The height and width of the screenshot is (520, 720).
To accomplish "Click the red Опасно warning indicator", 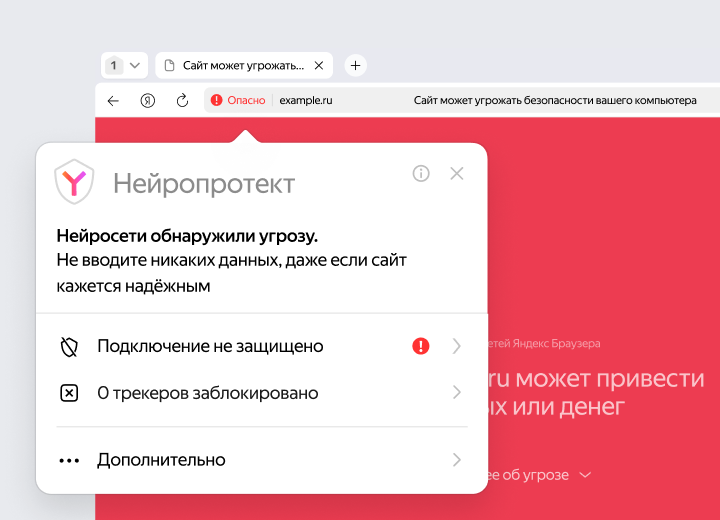I will (238, 100).
